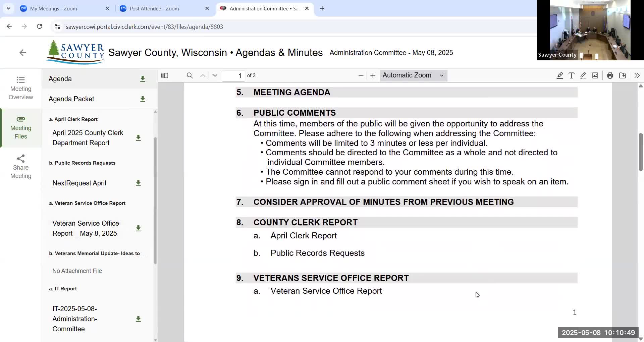Zoom out the PDF document

tap(361, 75)
